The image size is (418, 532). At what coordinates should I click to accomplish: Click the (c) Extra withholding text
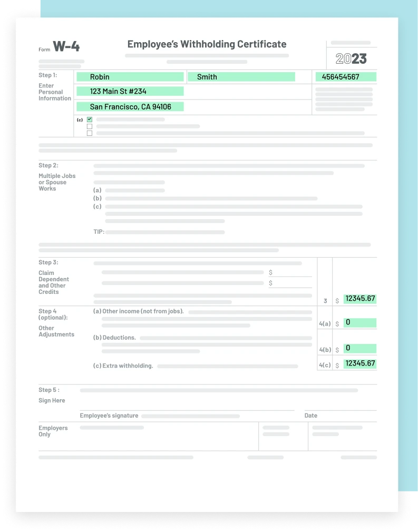point(123,366)
